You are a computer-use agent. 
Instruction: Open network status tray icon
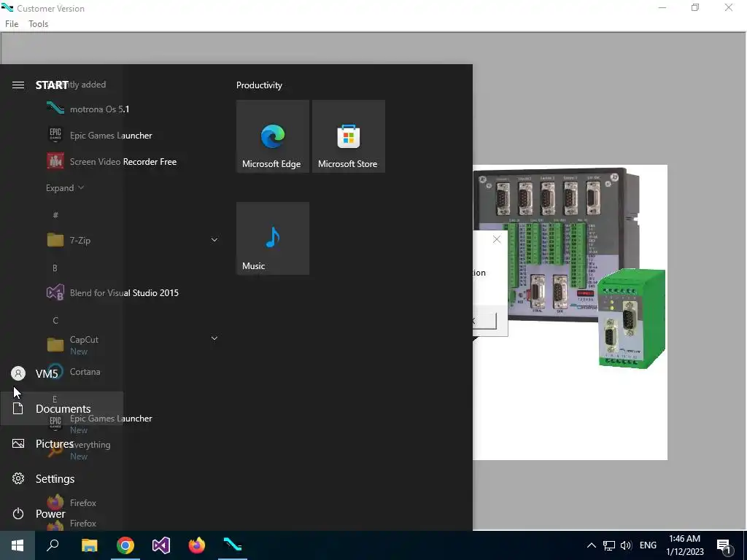pyautogui.click(x=609, y=545)
